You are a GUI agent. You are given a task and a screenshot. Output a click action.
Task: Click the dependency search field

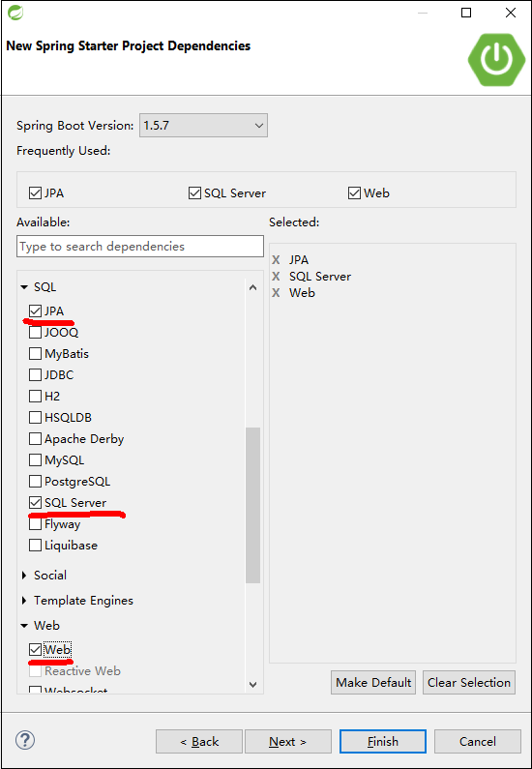[x=140, y=247]
